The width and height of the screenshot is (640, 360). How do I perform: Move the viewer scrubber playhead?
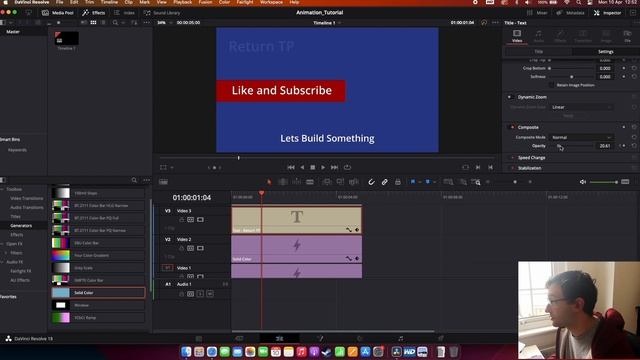[x=239, y=158]
